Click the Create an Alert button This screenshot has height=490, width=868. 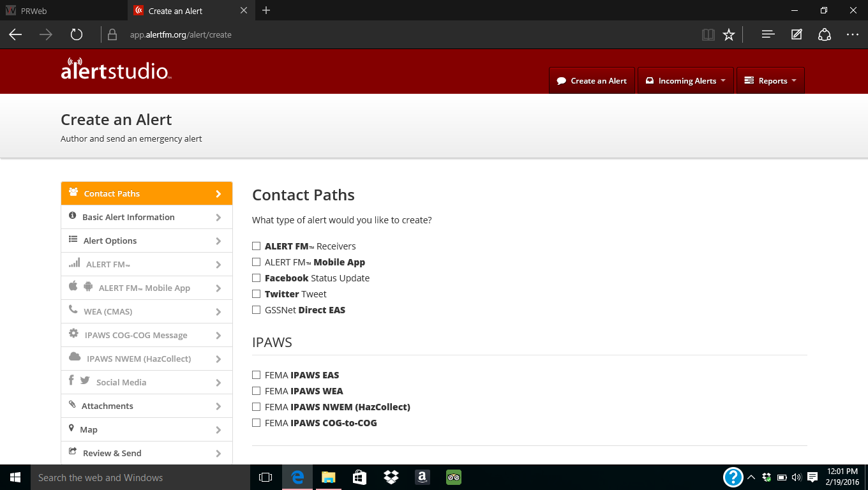(592, 81)
